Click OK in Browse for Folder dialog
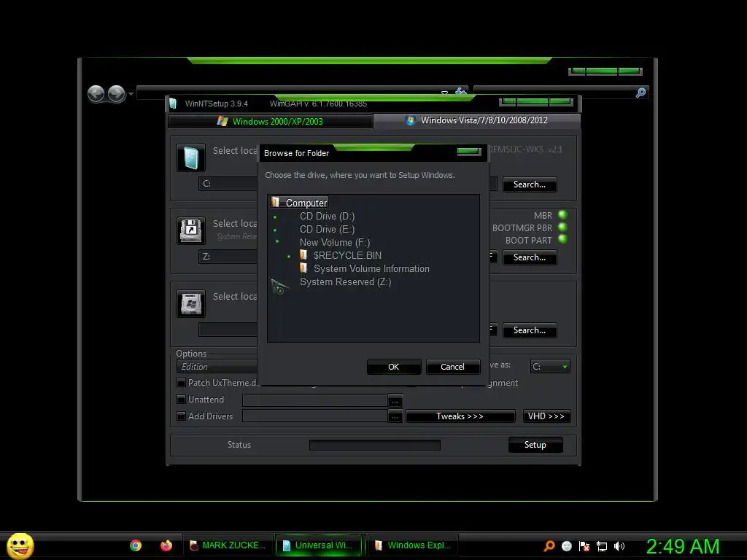The width and height of the screenshot is (747, 560). click(x=393, y=367)
